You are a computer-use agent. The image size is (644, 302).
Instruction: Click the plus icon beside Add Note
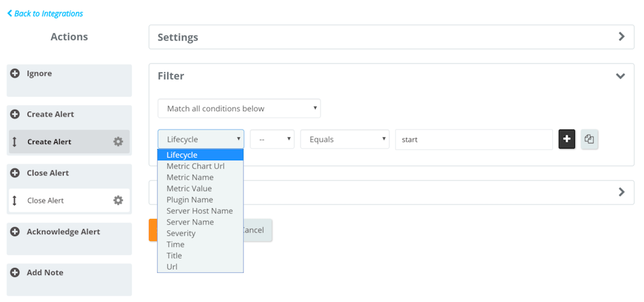point(15,273)
